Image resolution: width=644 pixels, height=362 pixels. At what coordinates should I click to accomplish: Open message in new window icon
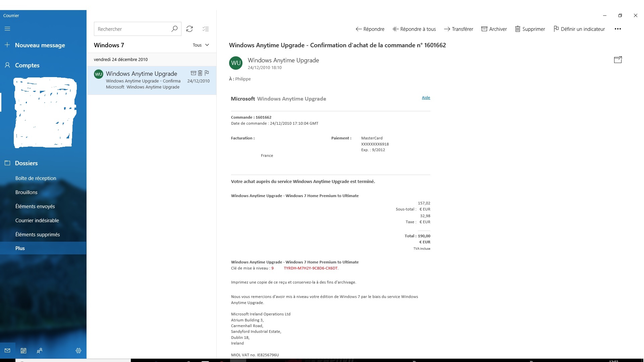pos(618,60)
